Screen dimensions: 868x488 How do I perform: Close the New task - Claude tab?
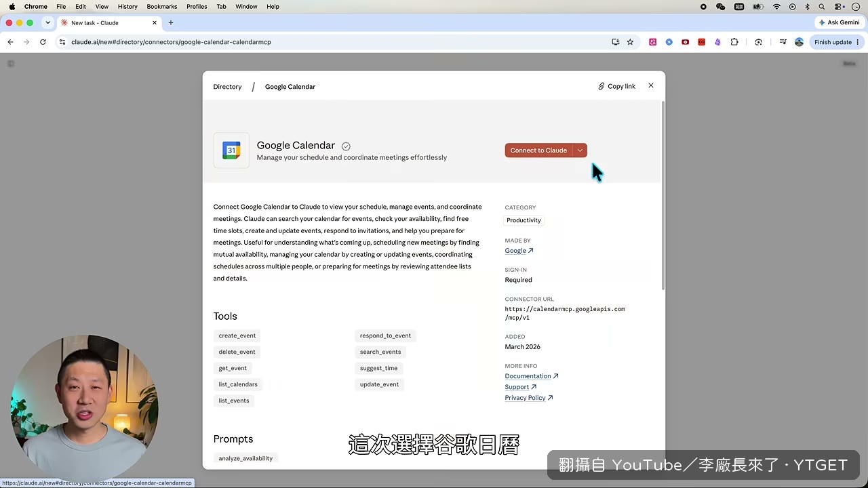(x=155, y=22)
